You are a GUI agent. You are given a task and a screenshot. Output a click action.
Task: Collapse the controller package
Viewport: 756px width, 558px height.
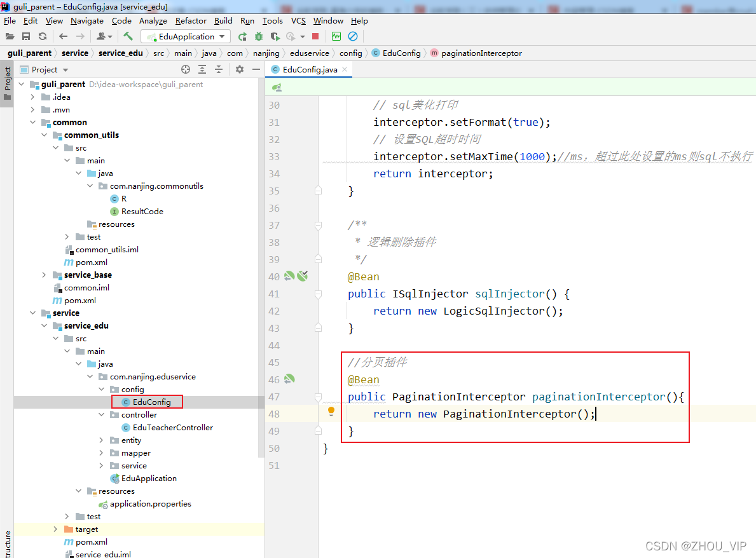tap(101, 414)
